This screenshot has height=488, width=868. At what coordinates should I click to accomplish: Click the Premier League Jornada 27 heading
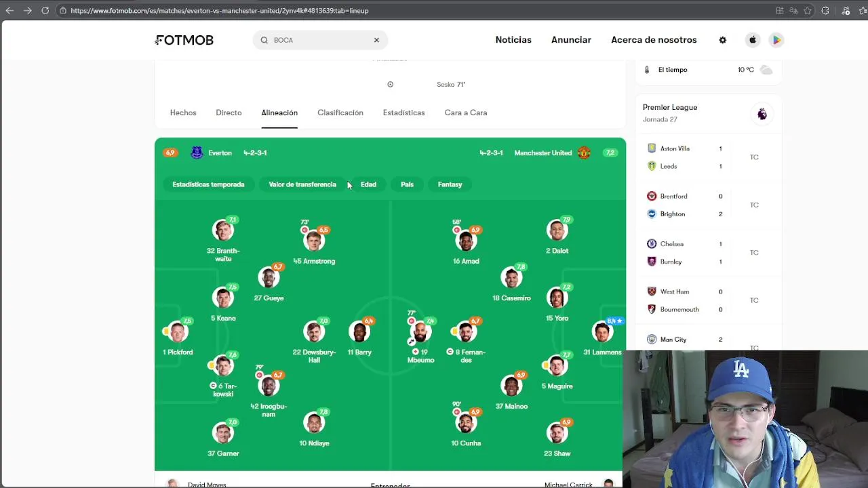coord(670,113)
